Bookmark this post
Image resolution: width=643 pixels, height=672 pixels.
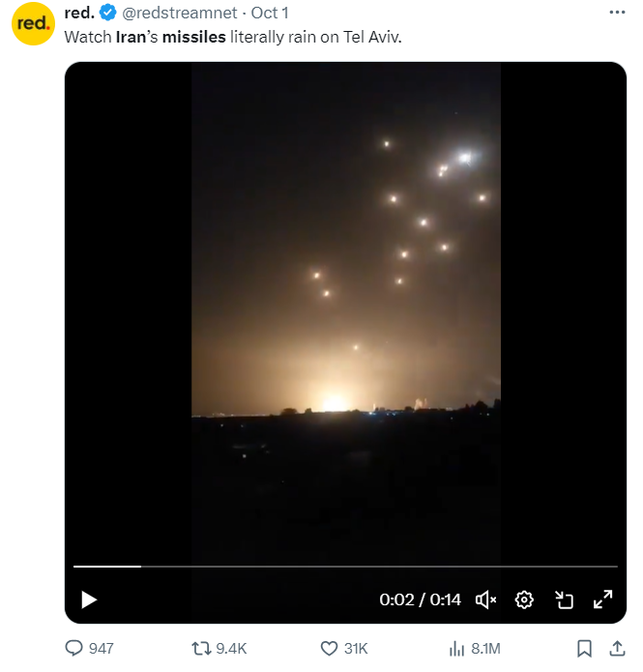584,648
